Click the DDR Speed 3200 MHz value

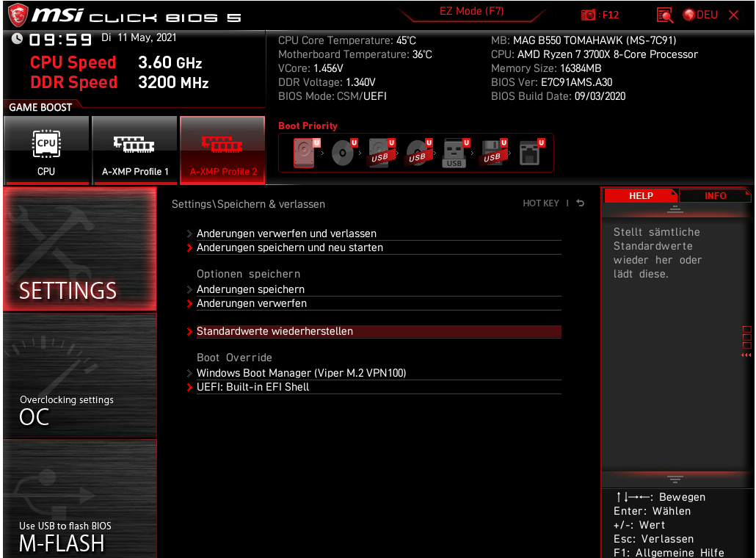pyautogui.click(x=173, y=82)
